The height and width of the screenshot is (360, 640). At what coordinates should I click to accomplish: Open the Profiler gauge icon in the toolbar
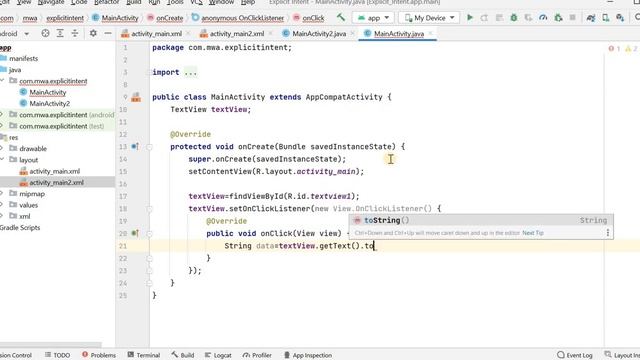click(543, 18)
